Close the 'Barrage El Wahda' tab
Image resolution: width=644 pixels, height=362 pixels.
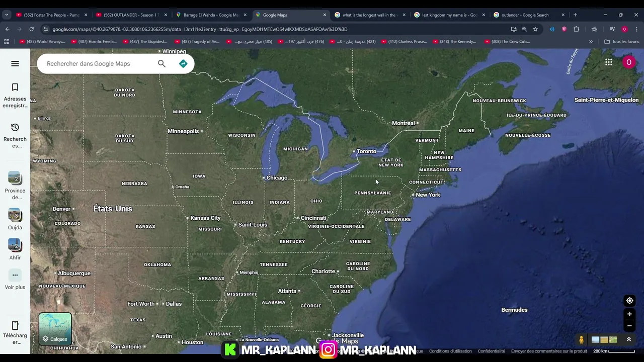(x=245, y=15)
